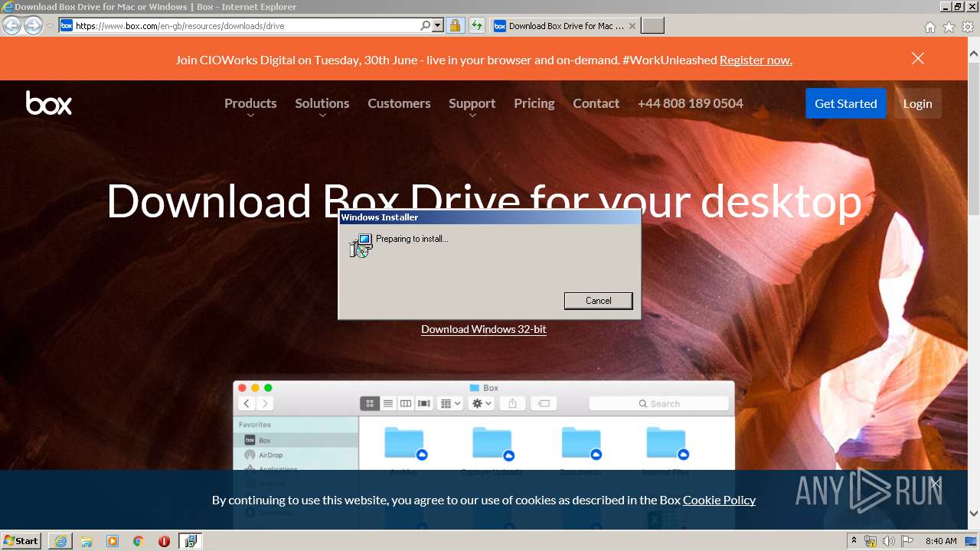This screenshot has height=551, width=980.
Task: Cancel the Windows Installer dialog
Action: pos(598,301)
